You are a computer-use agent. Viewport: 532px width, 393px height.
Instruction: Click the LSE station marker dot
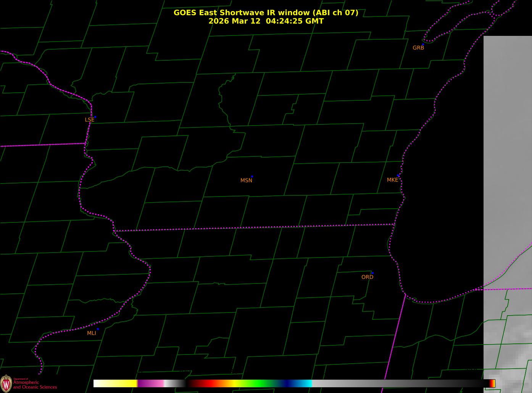pos(95,117)
